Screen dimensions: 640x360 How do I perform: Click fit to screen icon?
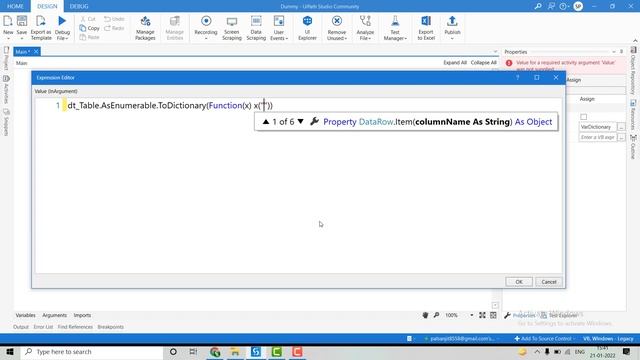click(x=482, y=315)
